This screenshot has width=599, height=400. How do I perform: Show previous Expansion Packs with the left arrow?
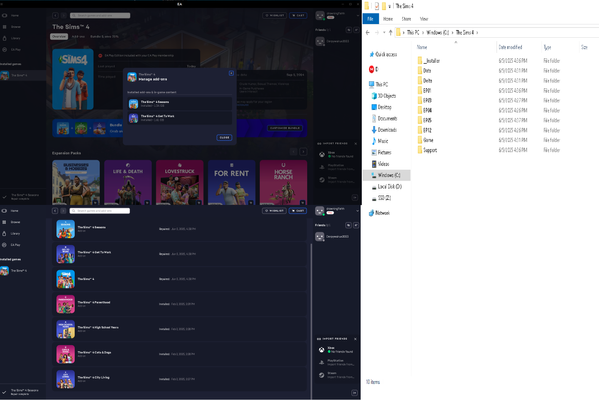pyautogui.click(x=293, y=152)
